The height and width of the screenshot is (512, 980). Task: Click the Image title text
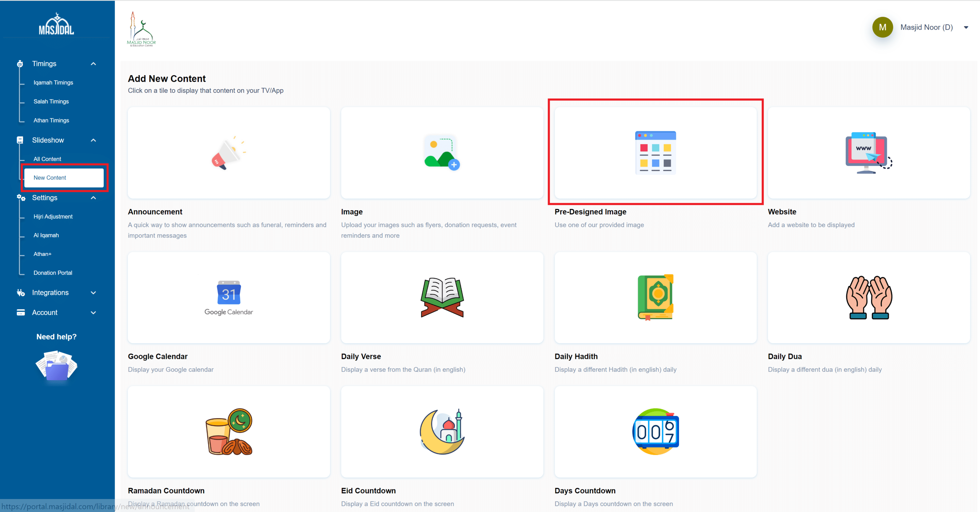pyautogui.click(x=351, y=212)
